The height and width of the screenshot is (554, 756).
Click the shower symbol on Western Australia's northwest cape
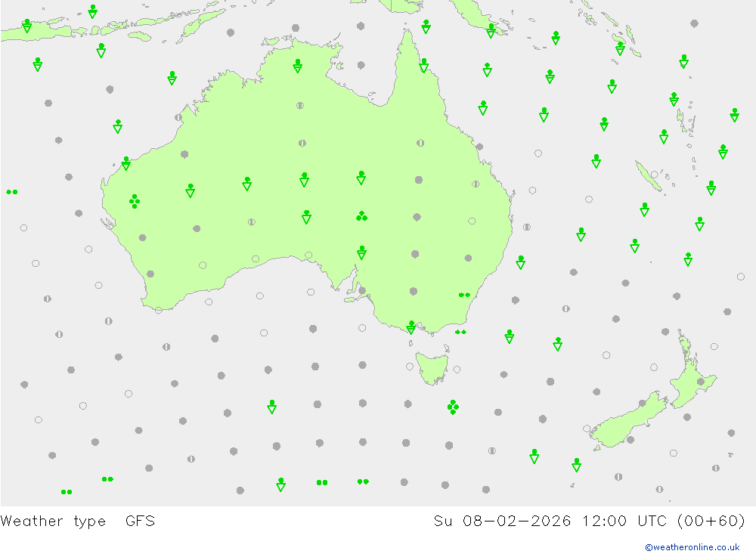point(125,163)
